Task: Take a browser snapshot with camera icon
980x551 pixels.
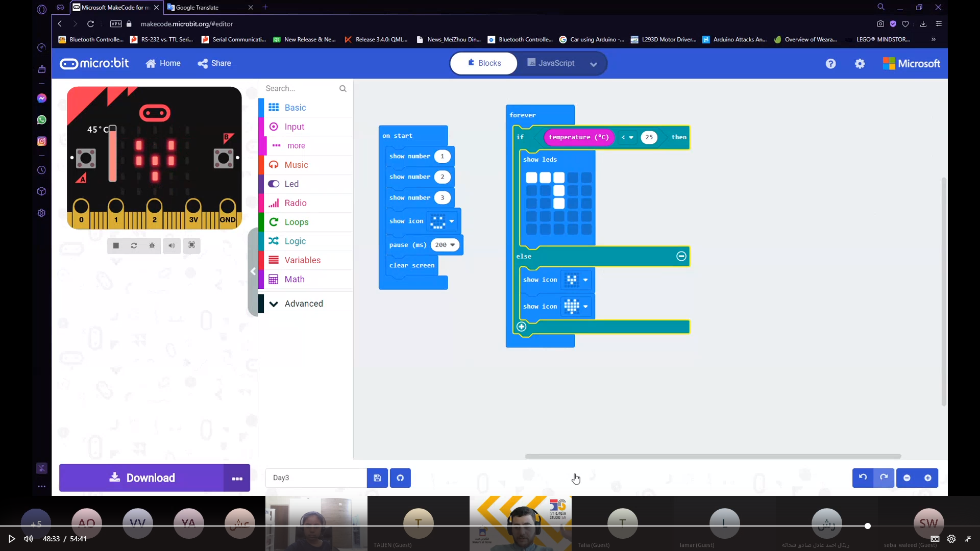Action: click(880, 24)
